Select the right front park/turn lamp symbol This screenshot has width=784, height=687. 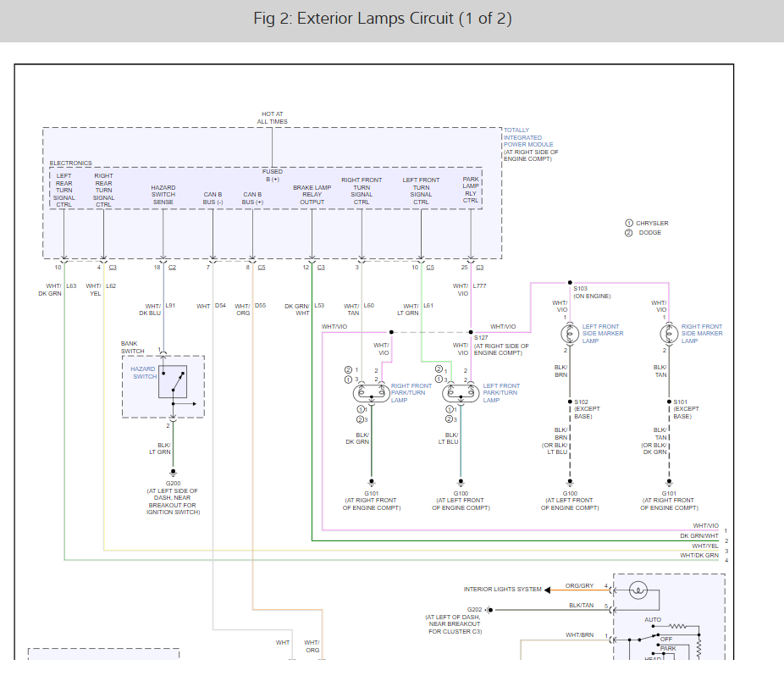[x=369, y=392]
